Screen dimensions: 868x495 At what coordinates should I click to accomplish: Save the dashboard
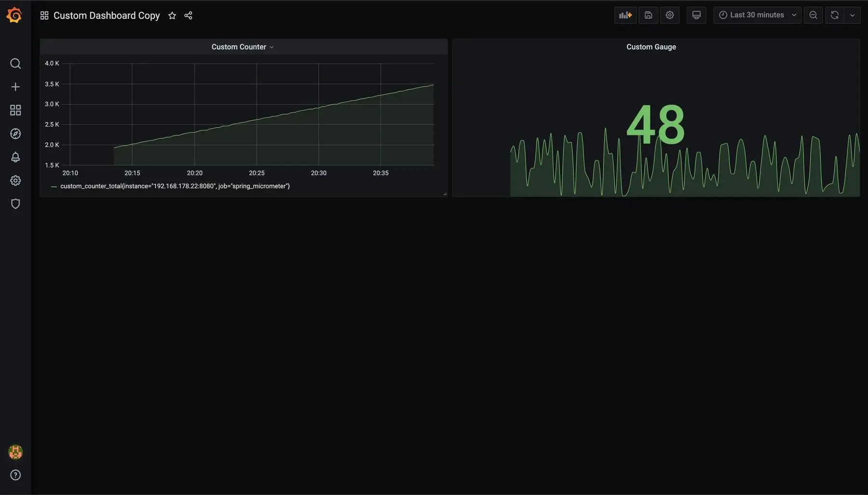point(648,15)
